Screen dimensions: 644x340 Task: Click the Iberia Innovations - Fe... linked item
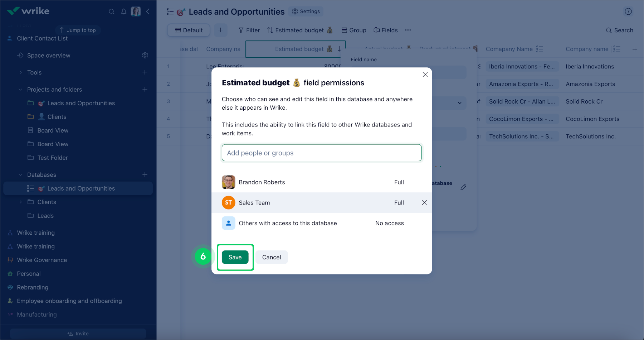click(x=522, y=66)
